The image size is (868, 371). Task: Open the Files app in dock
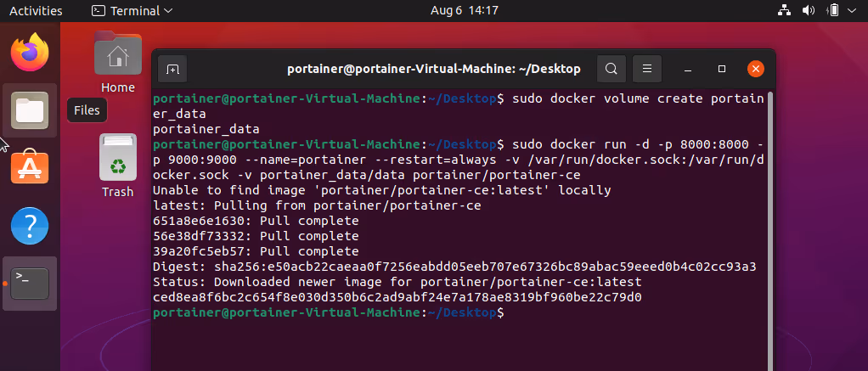click(x=30, y=110)
